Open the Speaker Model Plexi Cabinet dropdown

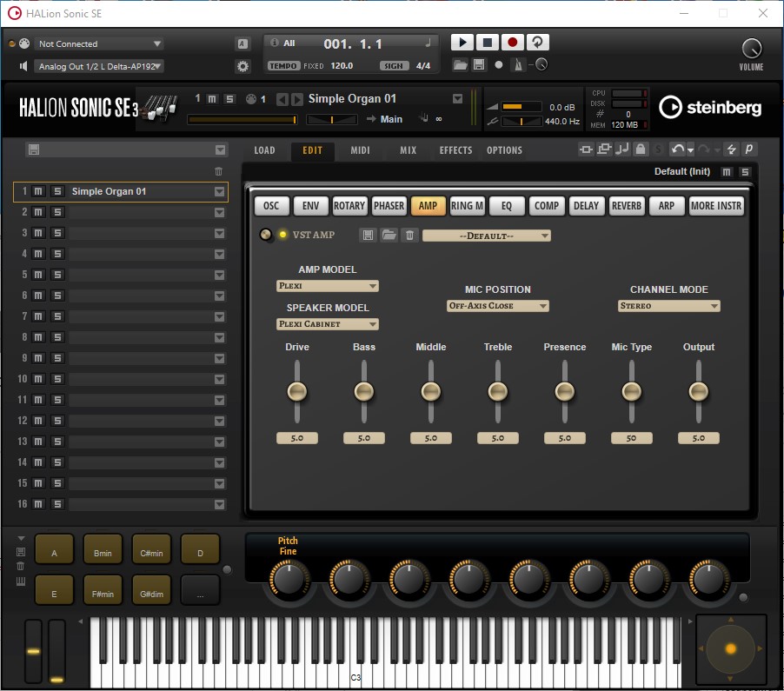[328, 324]
